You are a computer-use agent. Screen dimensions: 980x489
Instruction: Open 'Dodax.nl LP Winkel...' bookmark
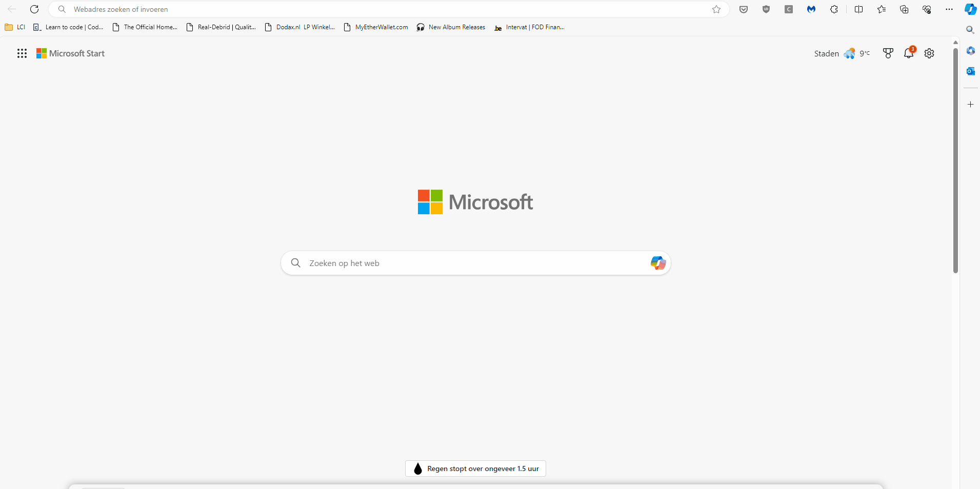(x=300, y=27)
